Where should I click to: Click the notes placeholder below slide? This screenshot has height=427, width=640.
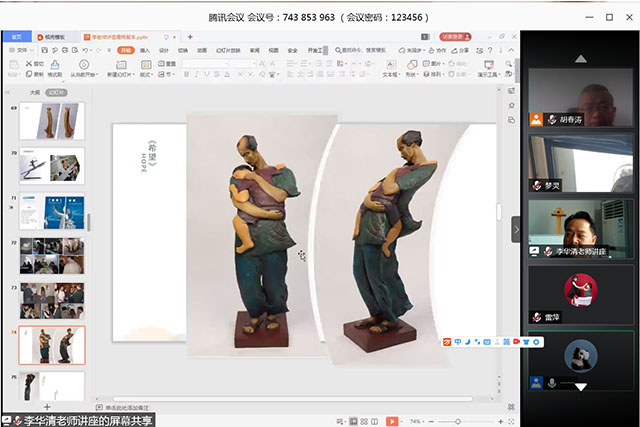click(130, 408)
